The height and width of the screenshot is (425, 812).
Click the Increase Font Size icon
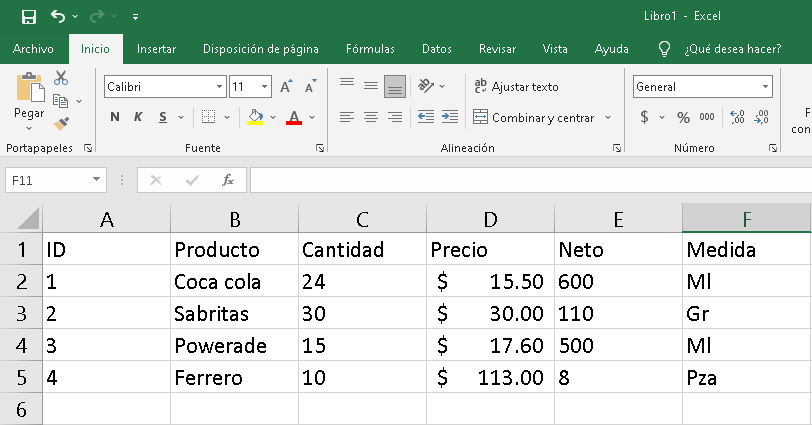(286, 86)
